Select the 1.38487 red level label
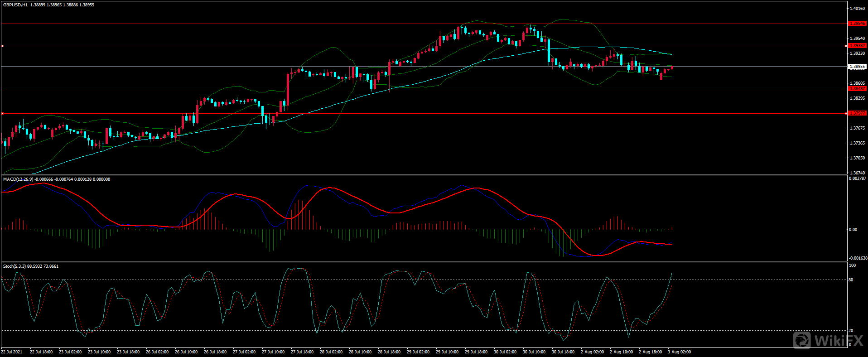The height and width of the screenshot is (357, 868). [857, 89]
